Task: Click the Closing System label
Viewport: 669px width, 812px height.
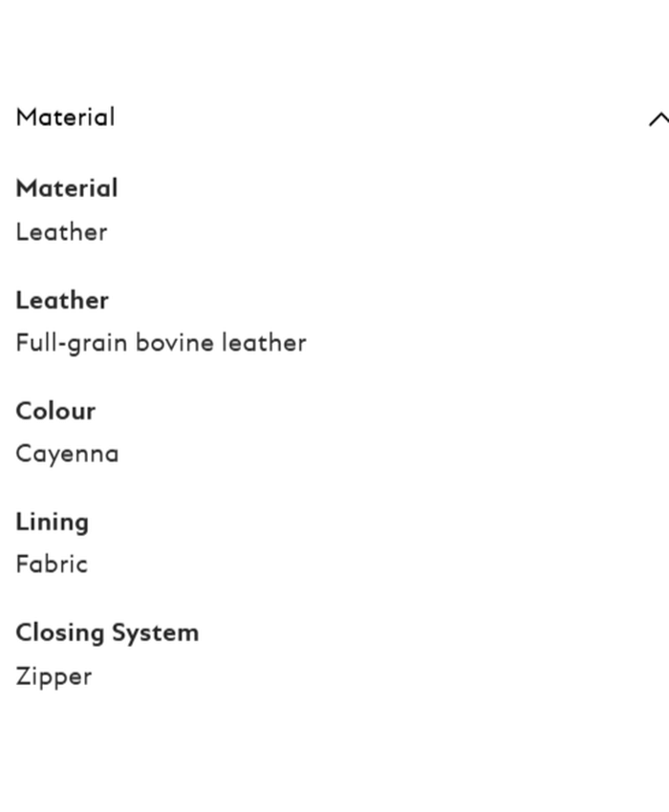Action: [107, 632]
